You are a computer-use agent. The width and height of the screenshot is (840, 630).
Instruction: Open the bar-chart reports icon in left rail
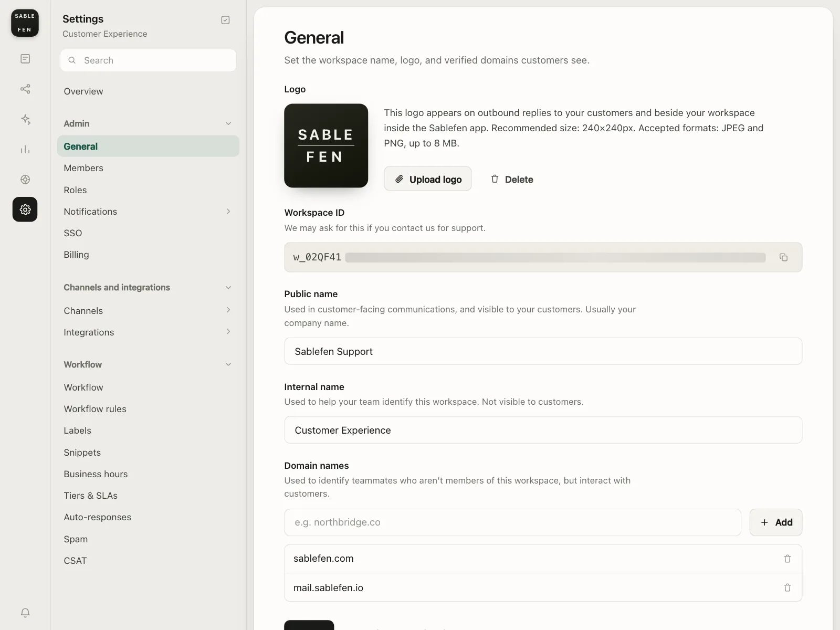[25, 150]
